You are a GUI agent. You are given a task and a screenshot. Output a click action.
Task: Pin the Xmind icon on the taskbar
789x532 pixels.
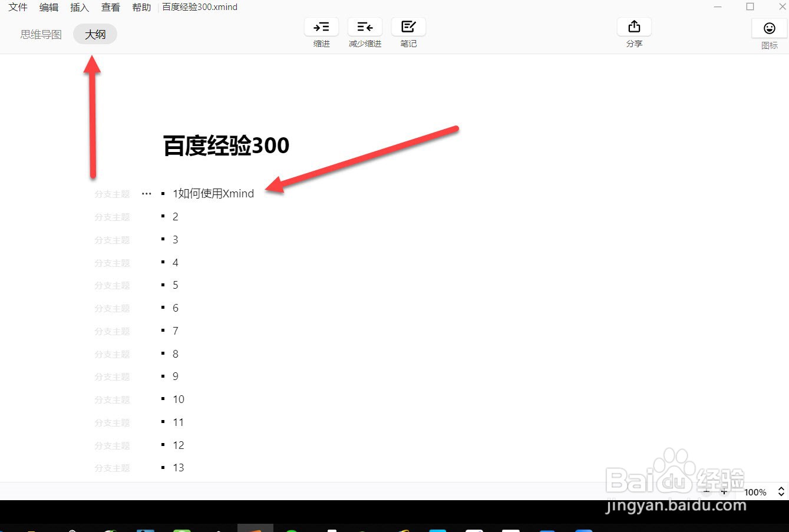point(256,527)
